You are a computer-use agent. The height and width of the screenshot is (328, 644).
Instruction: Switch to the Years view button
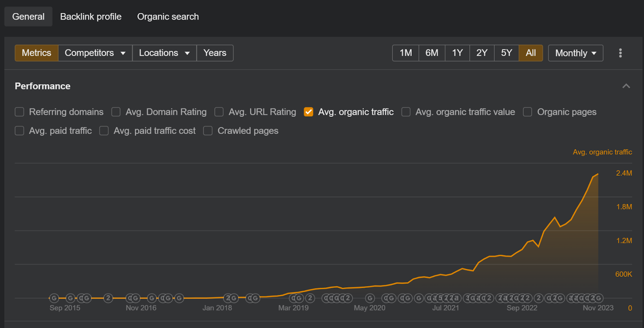(x=215, y=53)
